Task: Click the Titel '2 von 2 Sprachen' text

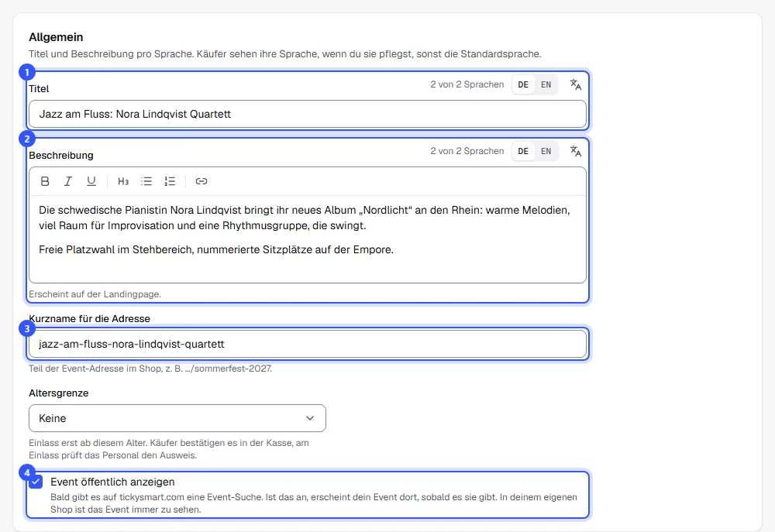Action: click(x=467, y=84)
